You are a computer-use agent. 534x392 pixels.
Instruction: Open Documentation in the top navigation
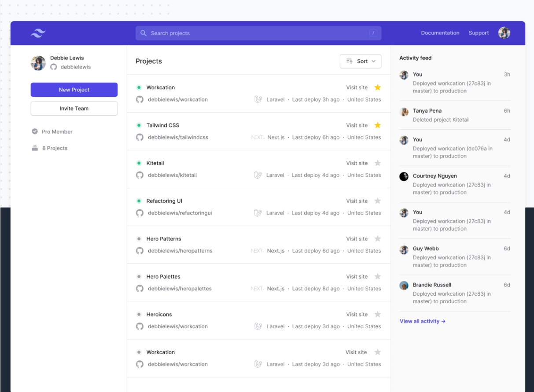coord(440,33)
